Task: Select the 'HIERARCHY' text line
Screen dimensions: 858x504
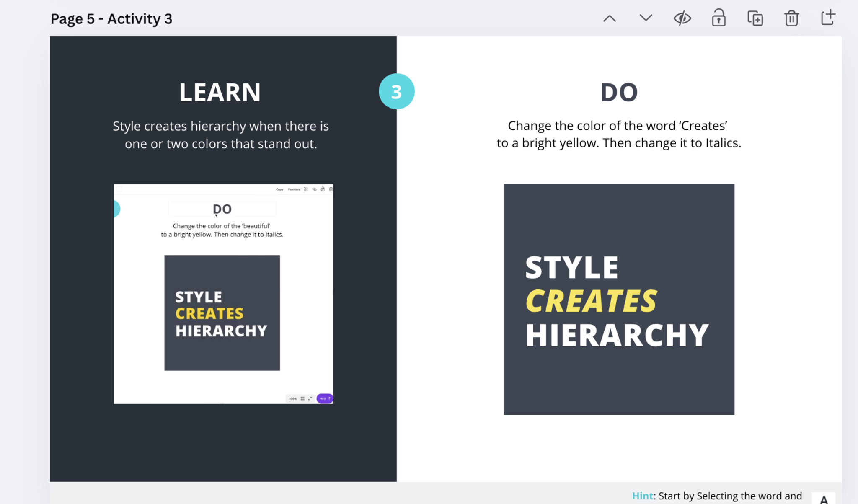Action: tap(617, 335)
